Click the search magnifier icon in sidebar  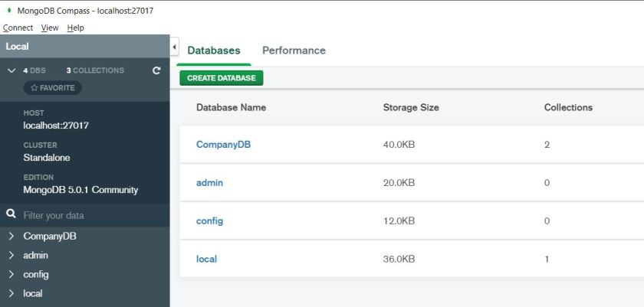click(x=11, y=215)
